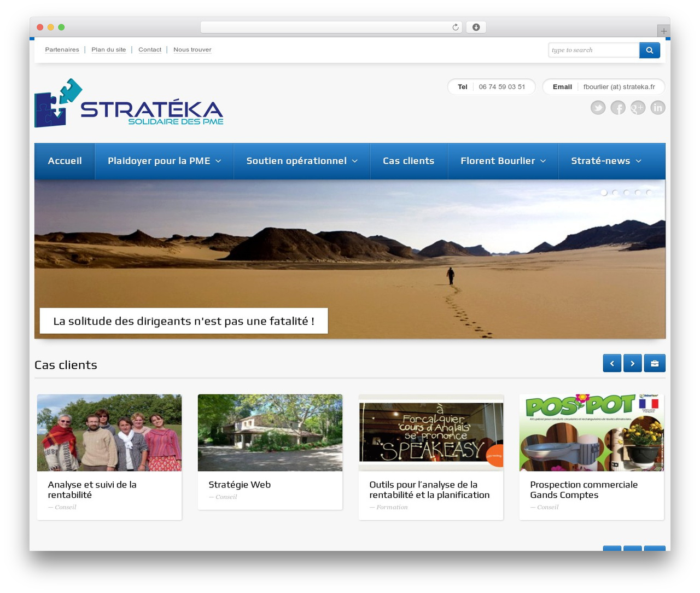Click the phone number 06 74 59 03 51
The width and height of the screenshot is (700, 593).
[x=502, y=87]
